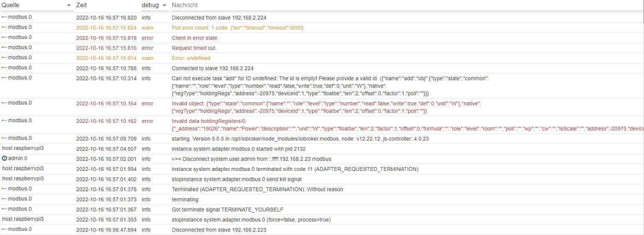Select the 'Poll error count: 1' warning message
Image resolution: width=644 pixels, height=235 pixels.
(237, 28)
